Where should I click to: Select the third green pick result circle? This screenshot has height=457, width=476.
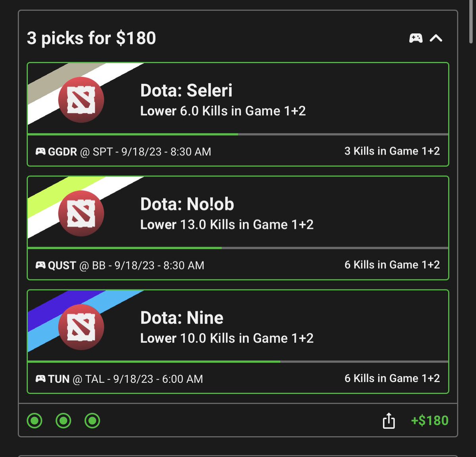pyautogui.click(x=92, y=420)
